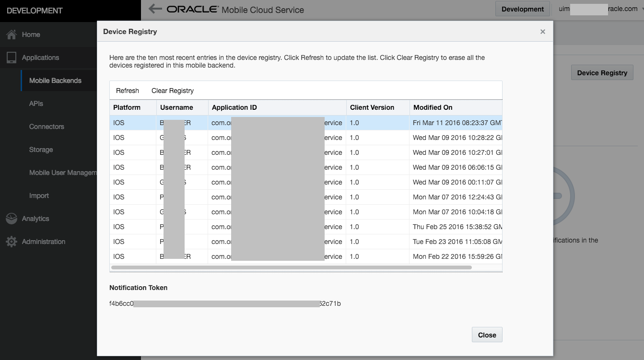Screen dimensions: 644x360
Task: Click the Home icon in sidebar
Action: (12, 35)
